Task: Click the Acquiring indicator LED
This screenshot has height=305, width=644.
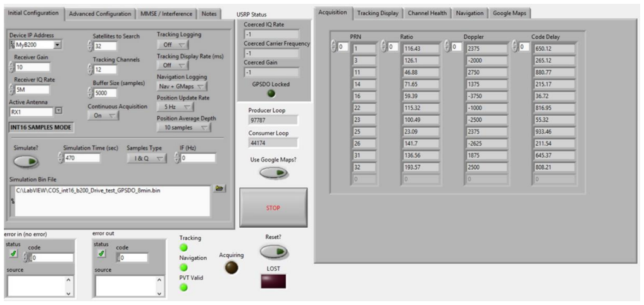Action: click(x=232, y=268)
